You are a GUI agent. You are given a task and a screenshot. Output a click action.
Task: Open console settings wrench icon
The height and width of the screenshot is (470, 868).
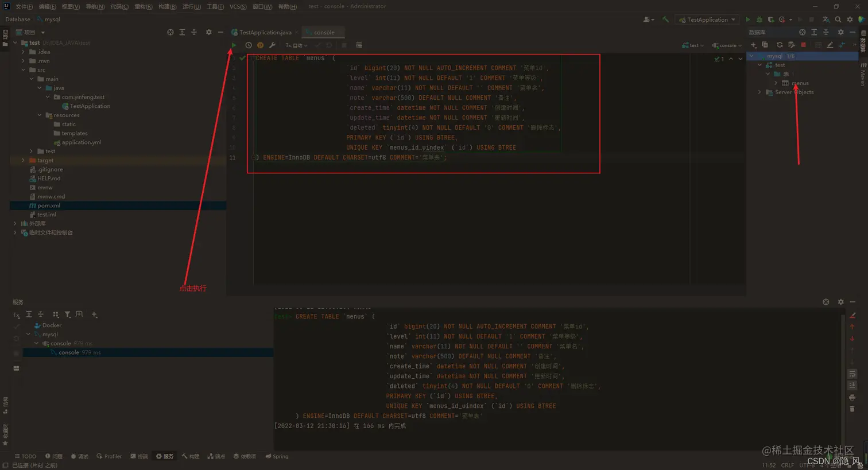[272, 45]
